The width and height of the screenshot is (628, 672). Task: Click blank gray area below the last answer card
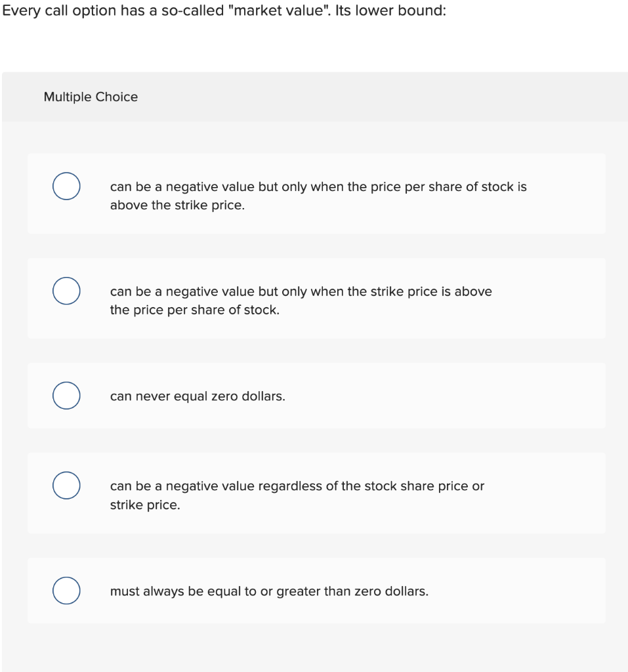tap(315, 648)
